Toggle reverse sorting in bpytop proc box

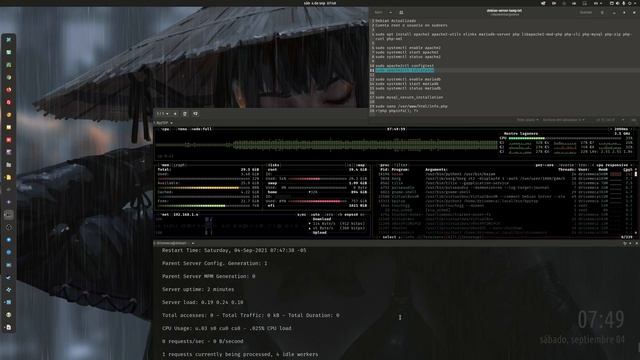567,165
